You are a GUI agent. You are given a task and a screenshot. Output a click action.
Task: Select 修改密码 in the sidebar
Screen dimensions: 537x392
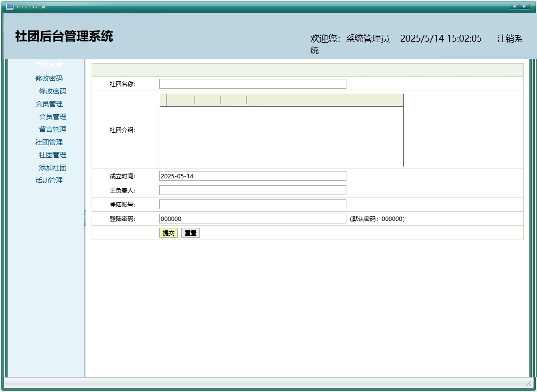(x=52, y=91)
